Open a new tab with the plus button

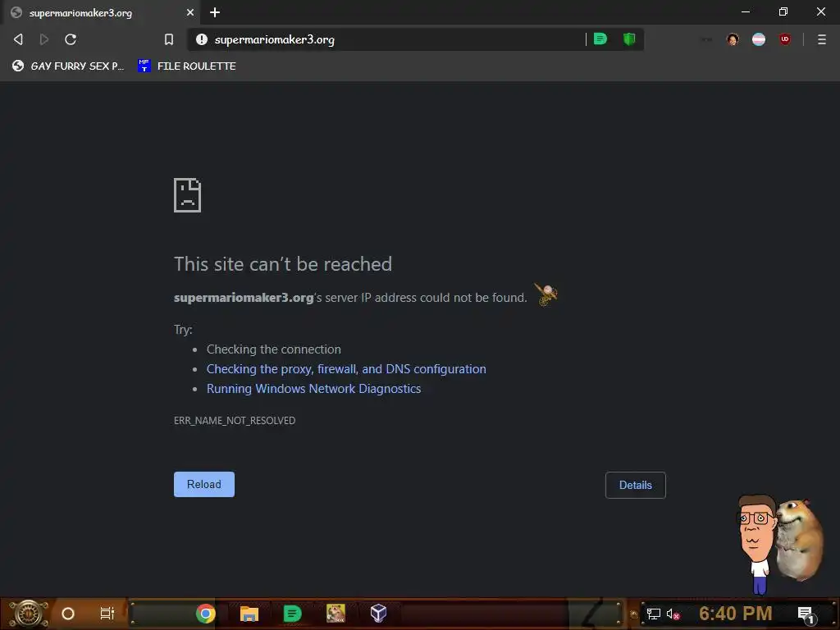(x=215, y=12)
